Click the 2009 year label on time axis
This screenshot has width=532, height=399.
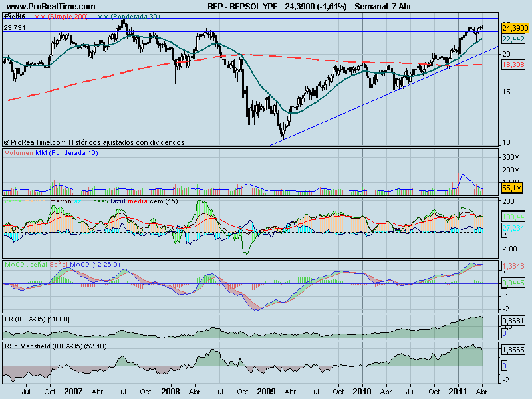click(267, 391)
